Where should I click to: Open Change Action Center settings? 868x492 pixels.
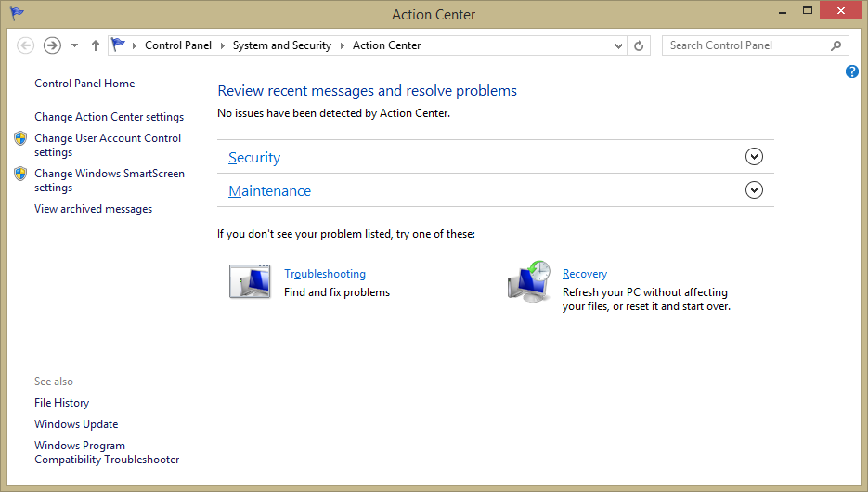point(109,117)
